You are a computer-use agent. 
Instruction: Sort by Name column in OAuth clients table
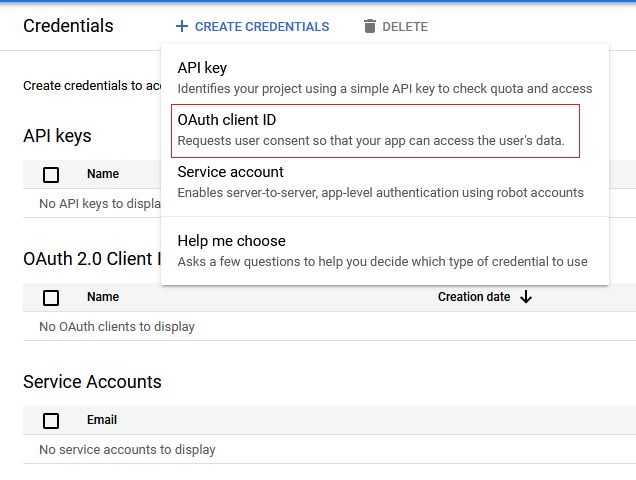(x=103, y=297)
